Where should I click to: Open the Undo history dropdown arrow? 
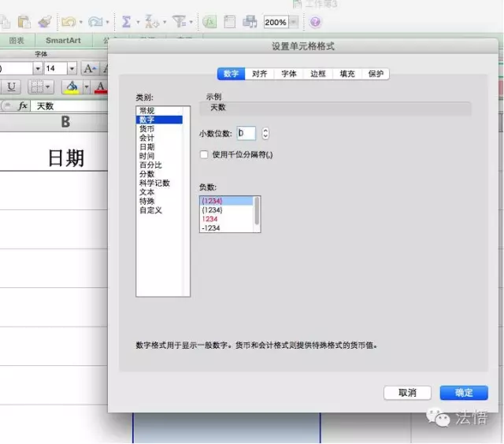click(80, 22)
